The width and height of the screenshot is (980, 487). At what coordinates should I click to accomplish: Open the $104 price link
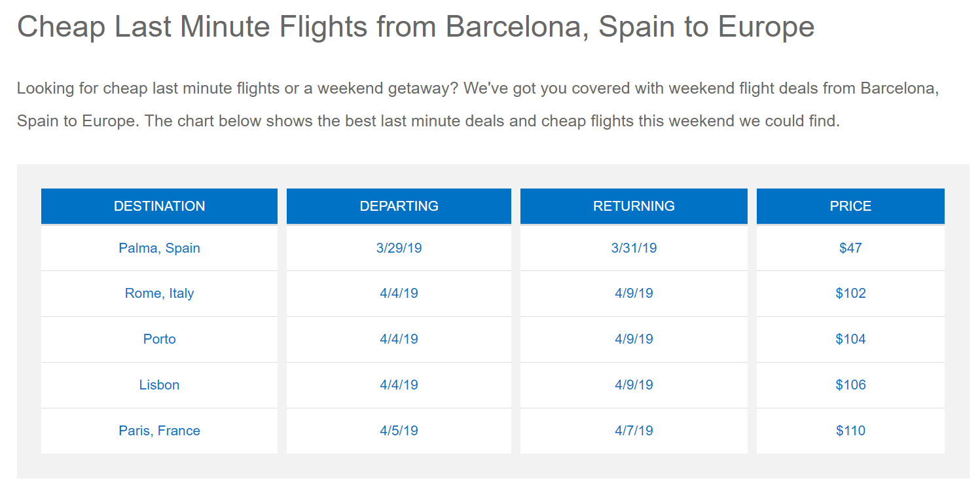pos(850,339)
